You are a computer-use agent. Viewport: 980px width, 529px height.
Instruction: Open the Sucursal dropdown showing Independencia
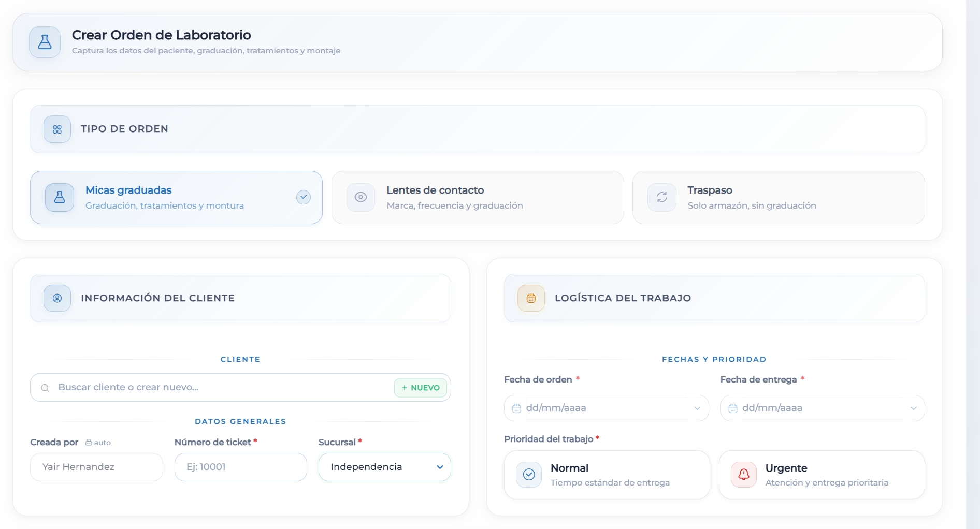(x=384, y=467)
